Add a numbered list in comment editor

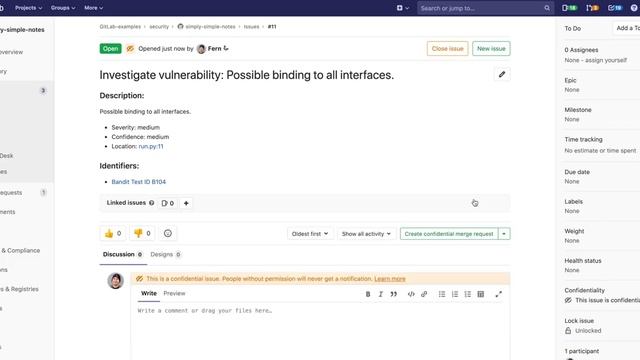(x=455, y=294)
